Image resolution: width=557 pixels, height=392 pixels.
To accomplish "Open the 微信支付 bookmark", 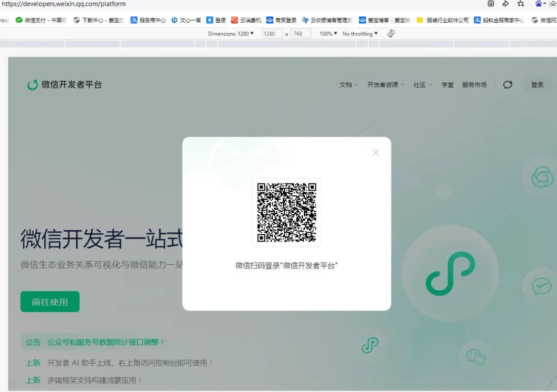I will (41, 20).
